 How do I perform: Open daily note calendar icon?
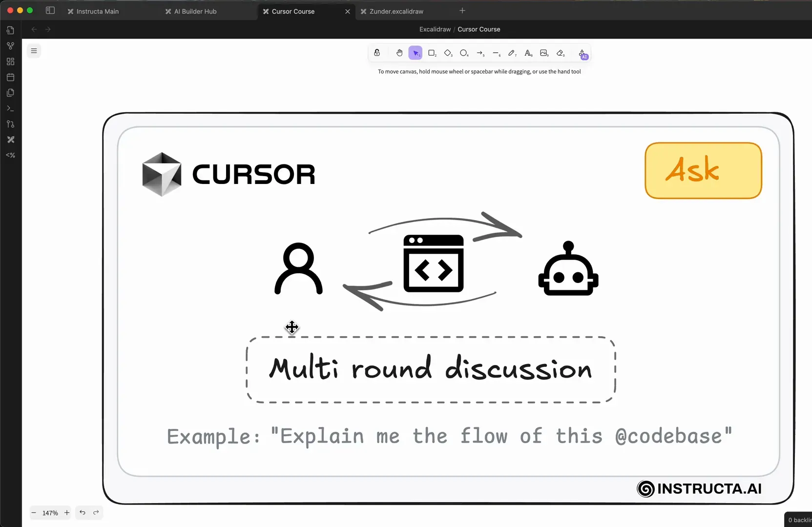click(x=10, y=77)
